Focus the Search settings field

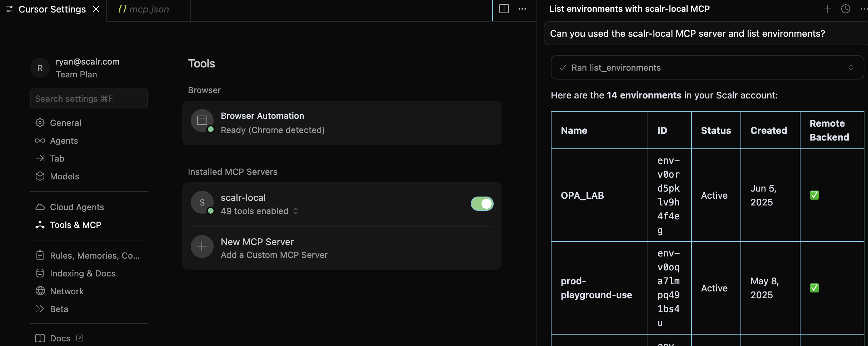click(x=89, y=98)
